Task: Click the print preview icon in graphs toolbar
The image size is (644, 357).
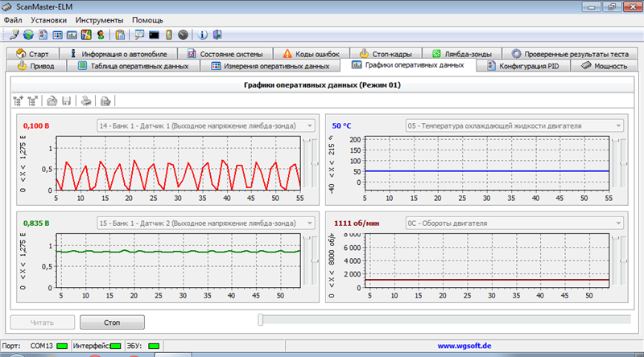Action: (105, 101)
